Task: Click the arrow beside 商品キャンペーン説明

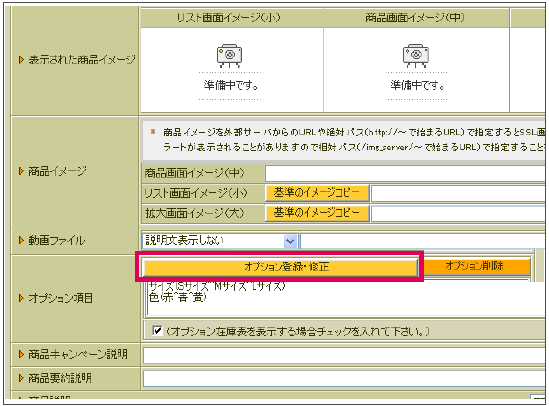Action: [21, 354]
